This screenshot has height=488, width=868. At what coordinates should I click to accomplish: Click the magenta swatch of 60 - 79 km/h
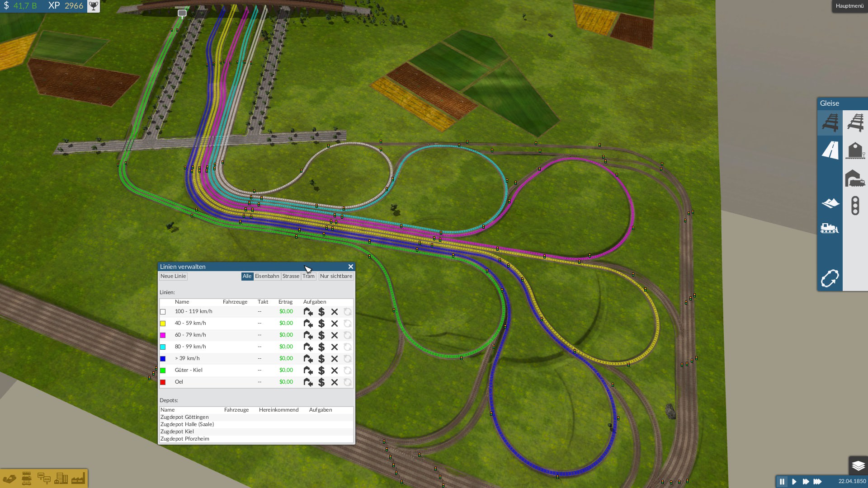point(163,335)
